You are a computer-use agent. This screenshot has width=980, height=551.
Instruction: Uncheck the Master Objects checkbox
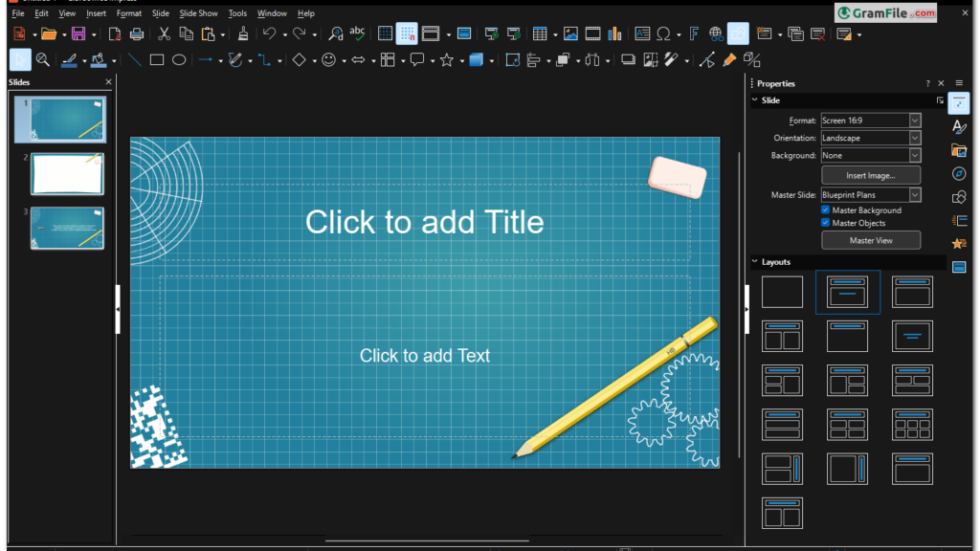(x=826, y=223)
